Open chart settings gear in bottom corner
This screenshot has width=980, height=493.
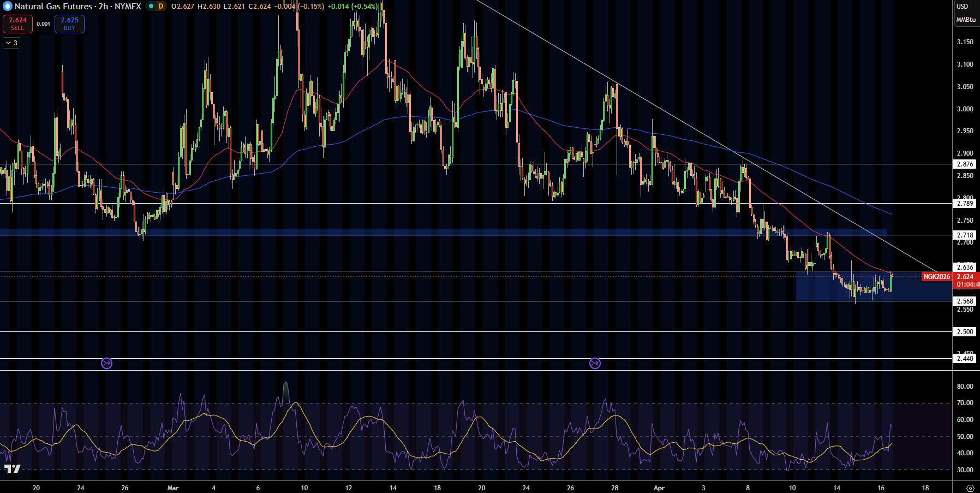(x=970, y=488)
